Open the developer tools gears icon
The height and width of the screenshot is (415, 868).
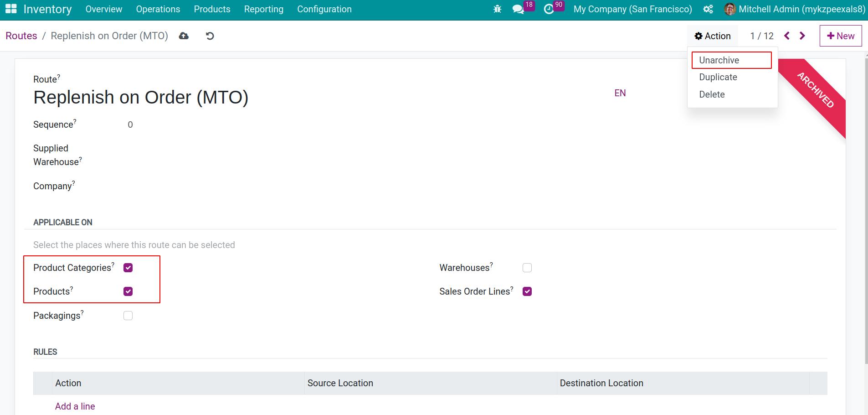[x=708, y=9]
